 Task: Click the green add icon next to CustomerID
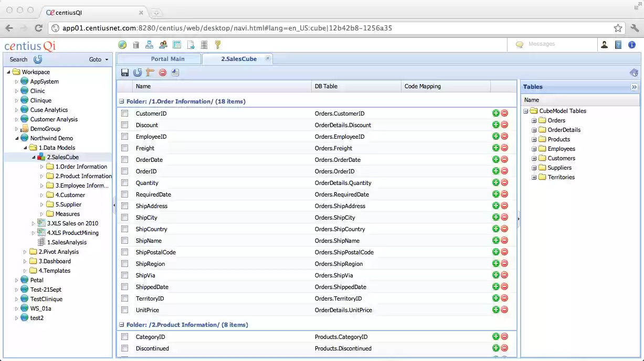(495, 113)
